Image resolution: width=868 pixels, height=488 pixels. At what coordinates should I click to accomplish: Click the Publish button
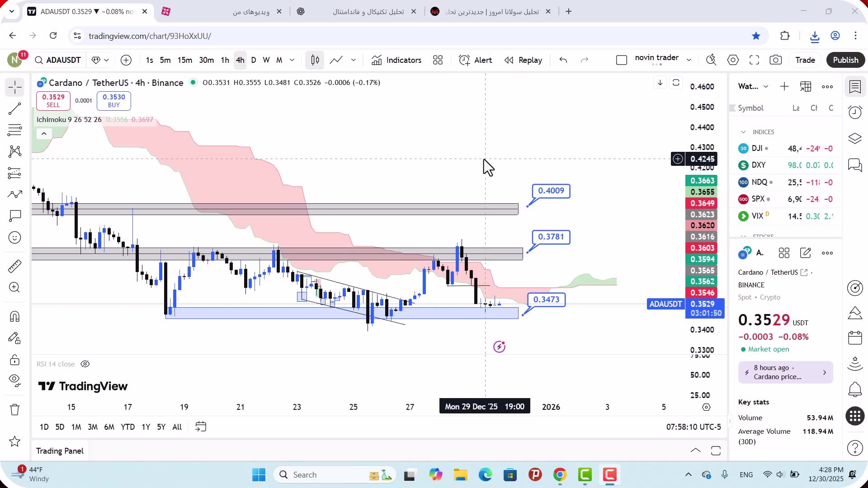click(845, 60)
